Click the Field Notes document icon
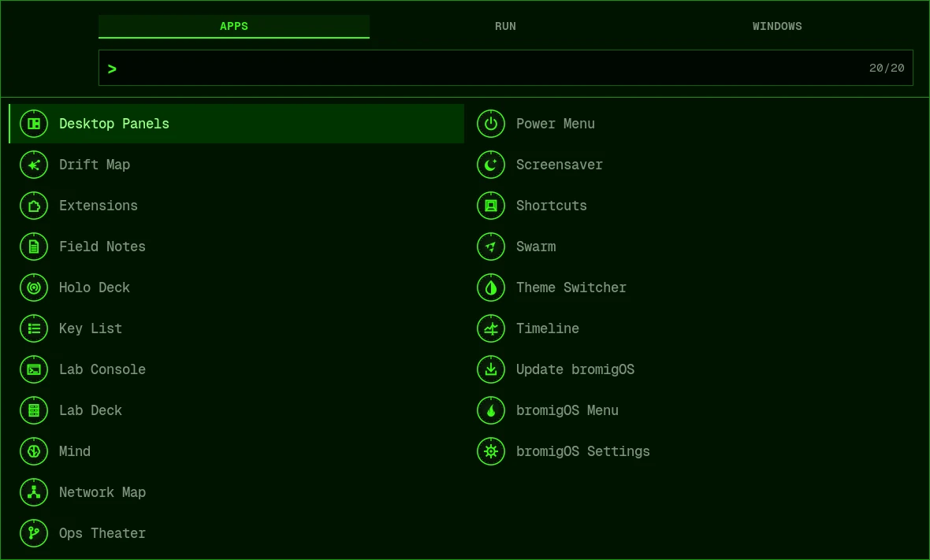Image resolution: width=930 pixels, height=560 pixels. pyautogui.click(x=34, y=247)
